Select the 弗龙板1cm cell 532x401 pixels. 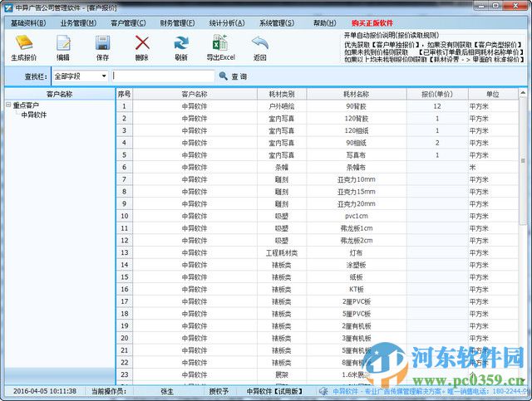pos(357,228)
